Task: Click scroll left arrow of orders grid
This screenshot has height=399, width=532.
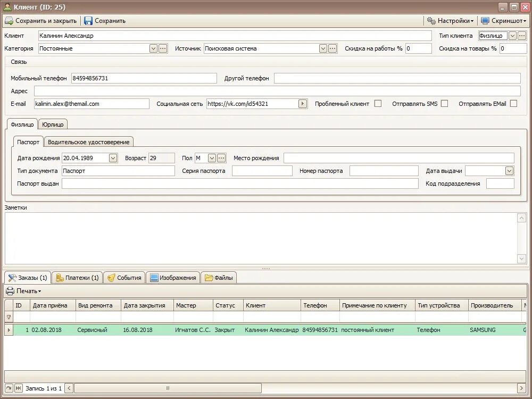Action: [69, 388]
